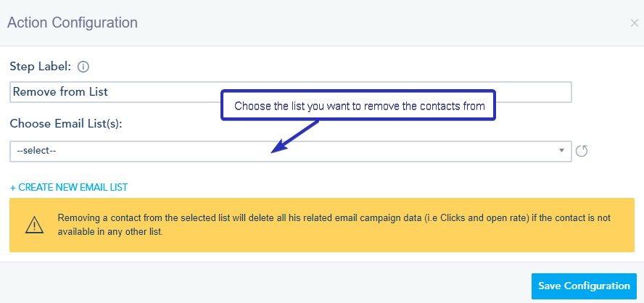Focus the Step Label text field
Viewport: 644px width, 303px height.
point(290,92)
